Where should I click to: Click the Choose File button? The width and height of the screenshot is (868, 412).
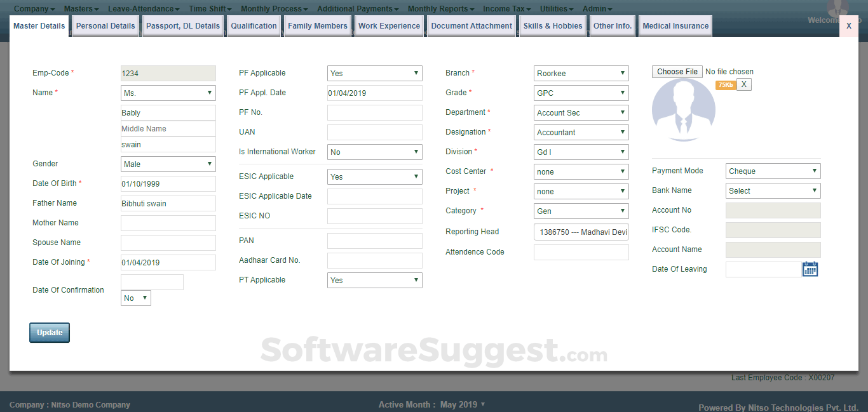click(x=677, y=72)
